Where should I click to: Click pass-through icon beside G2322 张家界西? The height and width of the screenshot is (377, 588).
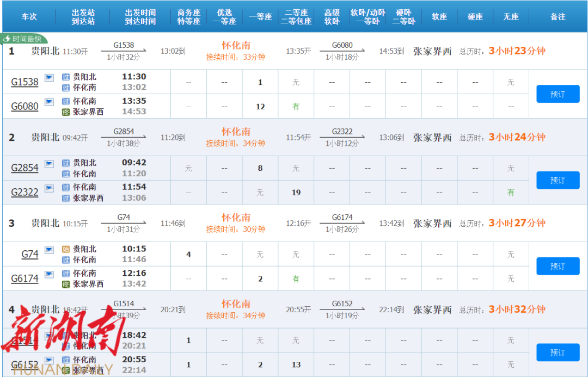point(66,198)
